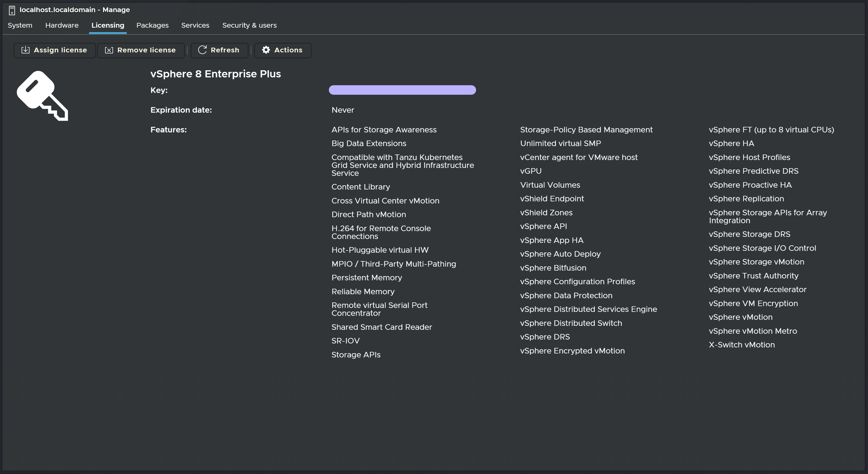Click the masked purple license key bar

(402, 89)
